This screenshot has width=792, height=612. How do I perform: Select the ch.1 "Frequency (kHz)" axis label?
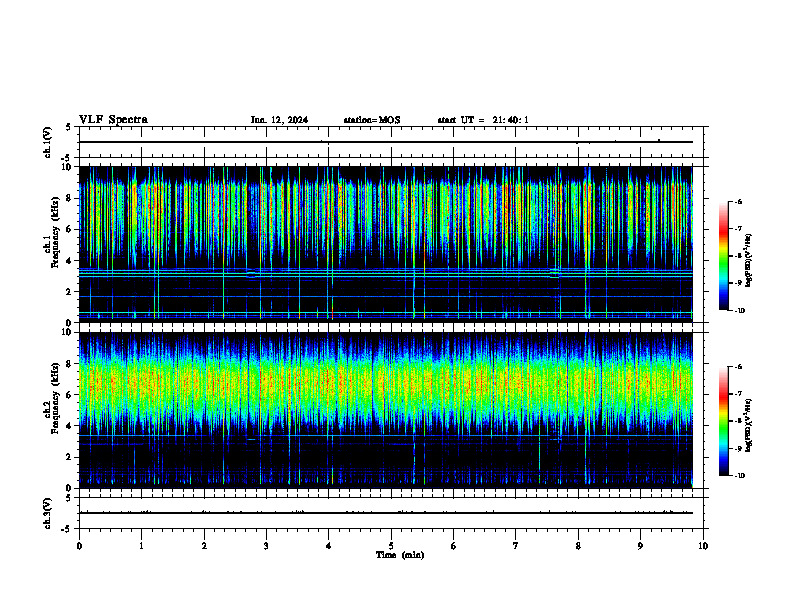pyautogui.click(x=55, y=232)
